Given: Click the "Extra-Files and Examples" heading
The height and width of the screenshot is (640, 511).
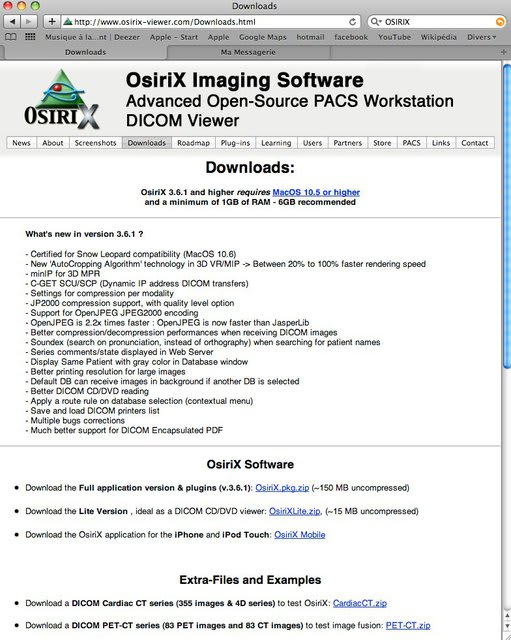Looking at the screenshot, I should 250,580.
